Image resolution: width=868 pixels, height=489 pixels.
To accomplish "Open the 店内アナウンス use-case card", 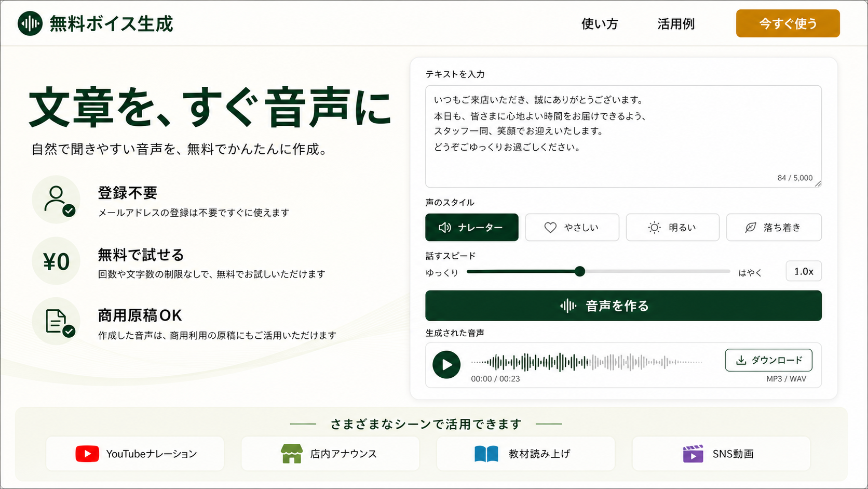I will pyautogui.click(x=330, y=454).
